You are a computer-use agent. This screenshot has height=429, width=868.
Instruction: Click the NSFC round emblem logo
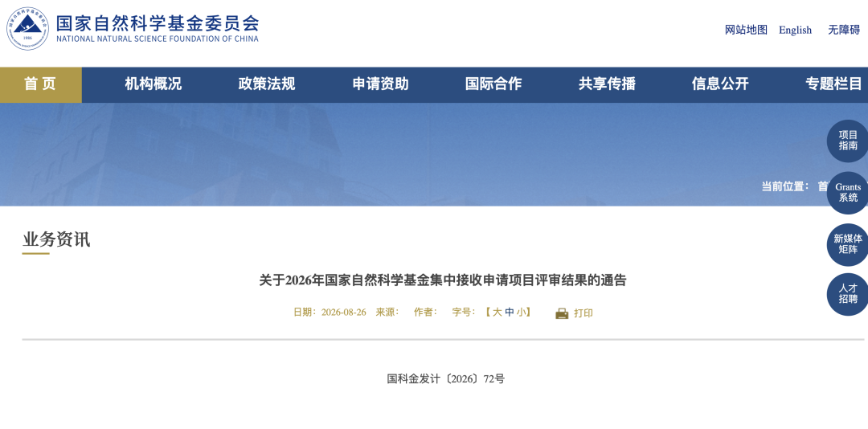pos(27,29)
